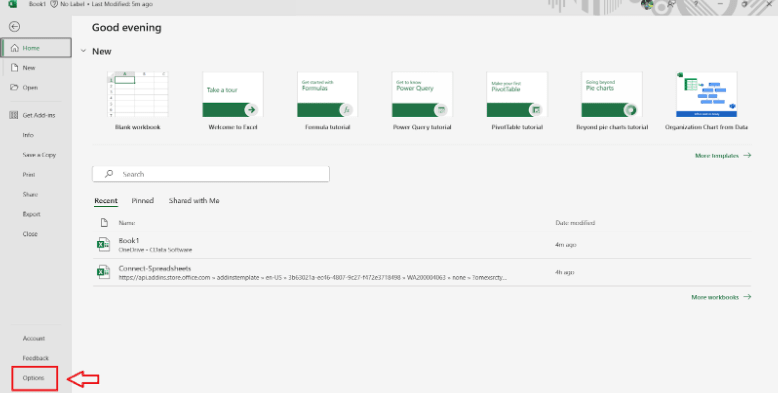This screenshot has width=778, height=393.
Task: Switch to the Shared with Me tab
Action: [194, 201]
